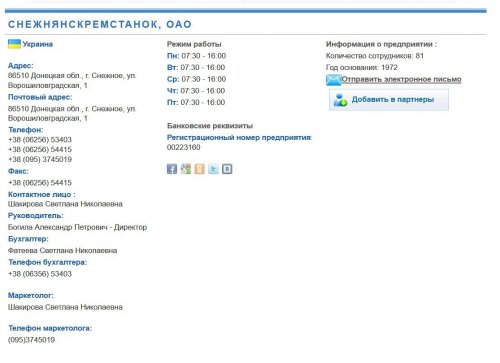Click accountant name Фатеева Светлана Николаевна
The width and height of the screenshot is (500, 363).
click(63, 250)
